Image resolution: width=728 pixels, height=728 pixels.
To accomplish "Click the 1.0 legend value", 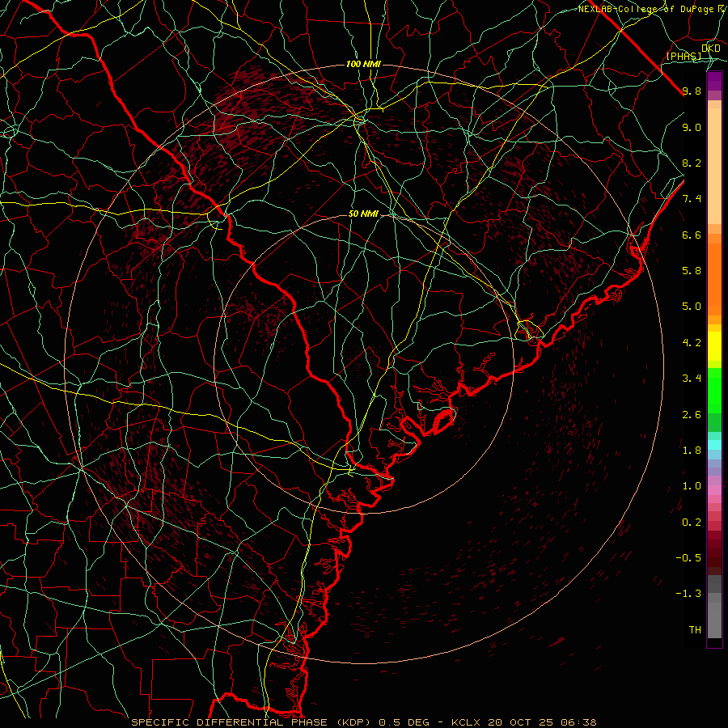I will [x=692, y=486].
